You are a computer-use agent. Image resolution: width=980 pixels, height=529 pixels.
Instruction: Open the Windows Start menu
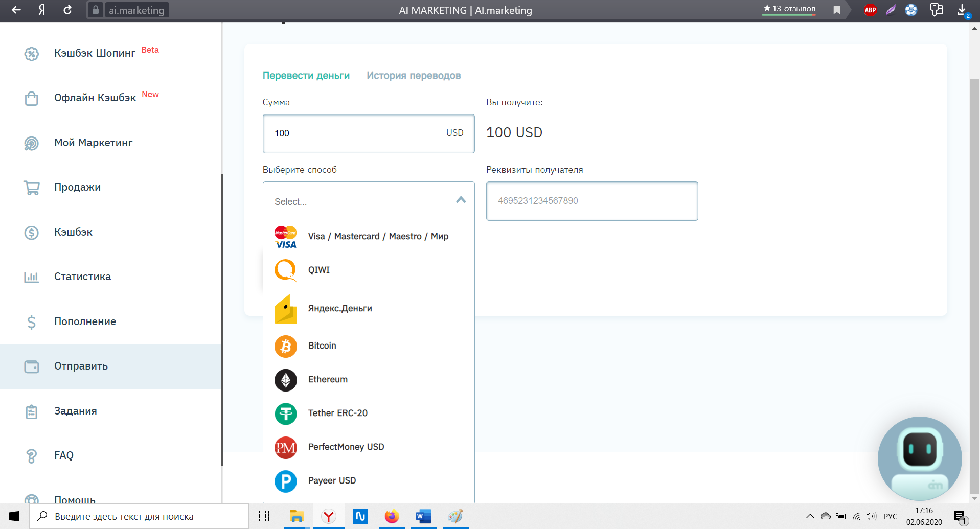tap(14, 516)
